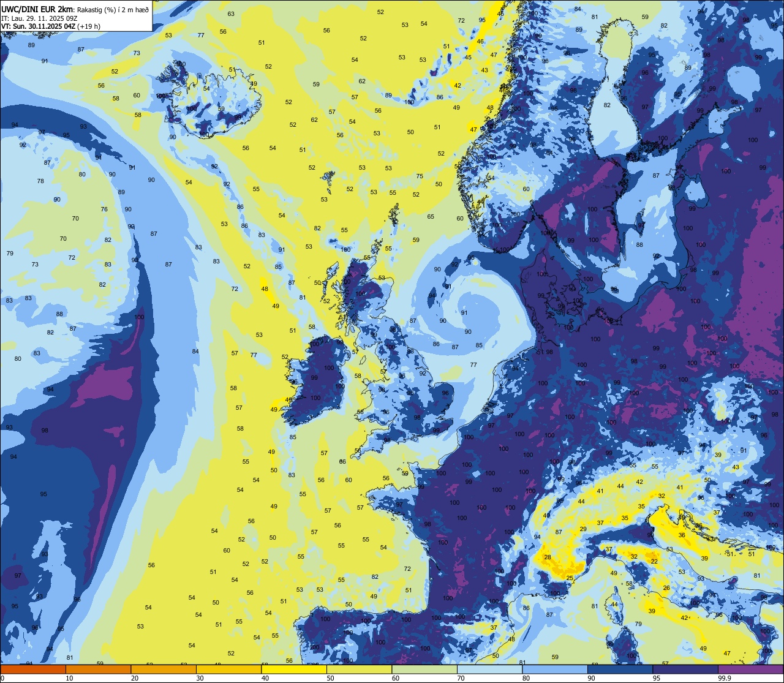This screenshot has height=683, width=784.
Task: Click the 'VT: Sun. 30.11.2025 04Z' line
Action: (x=38, y=26)
